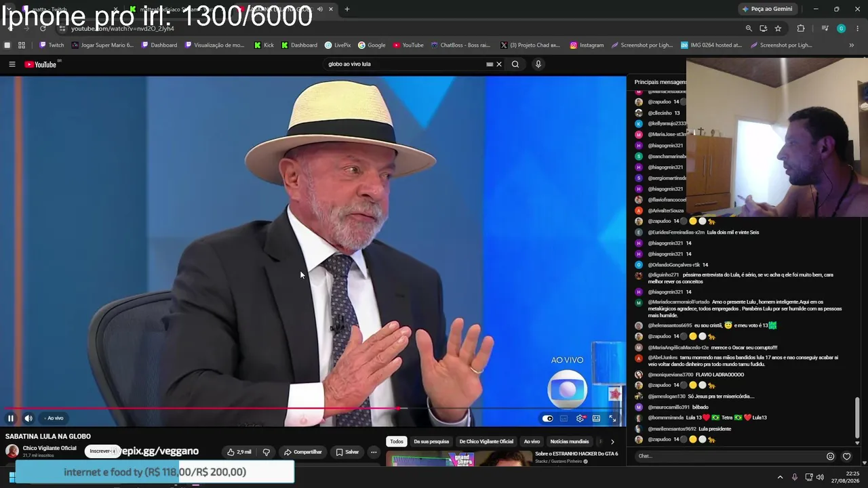Open the Instagram bookmark
The width and height of the screenshot is (868, 488).
[x=587, y=45]
